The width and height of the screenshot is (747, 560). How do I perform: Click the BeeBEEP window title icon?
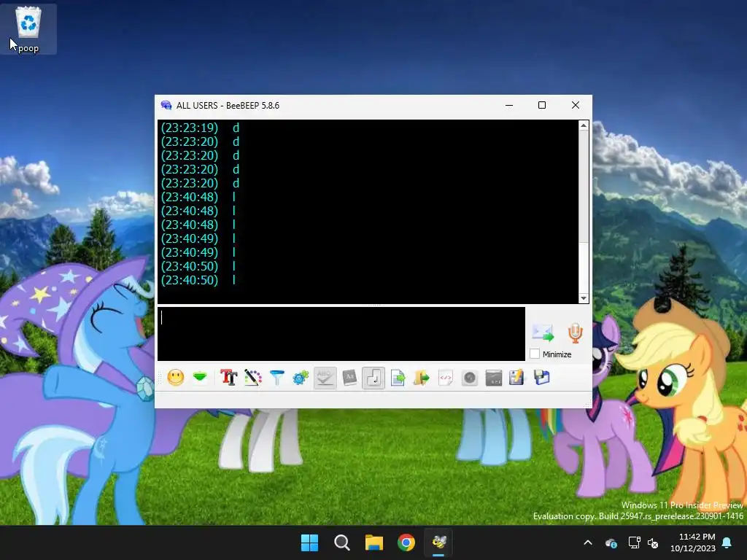tap(166, 105)
